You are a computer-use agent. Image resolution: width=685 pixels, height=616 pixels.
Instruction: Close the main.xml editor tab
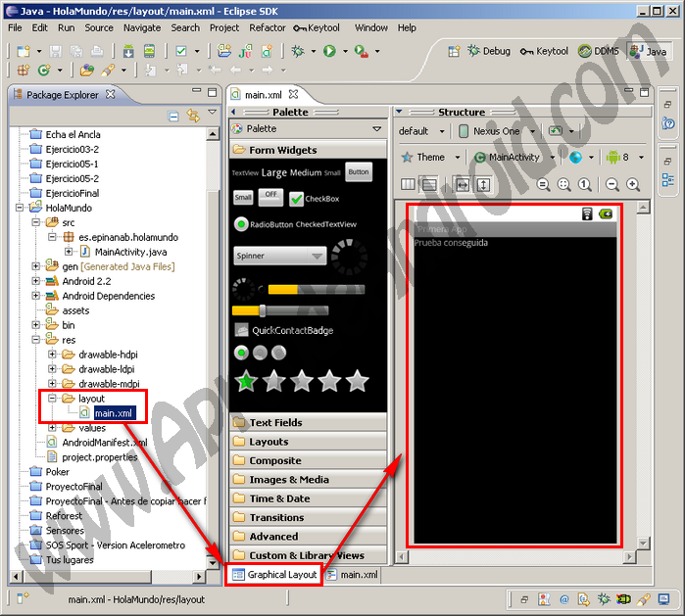coord(294,94)
